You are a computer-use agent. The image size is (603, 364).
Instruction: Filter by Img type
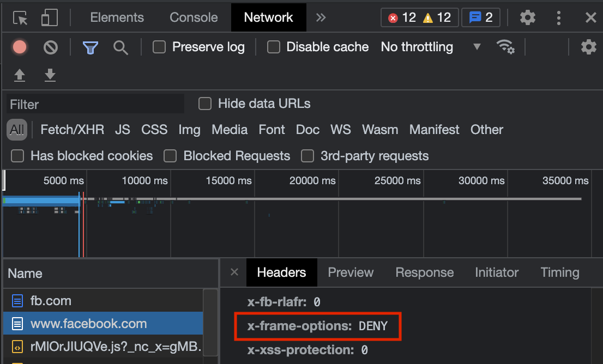pos(189,130)
